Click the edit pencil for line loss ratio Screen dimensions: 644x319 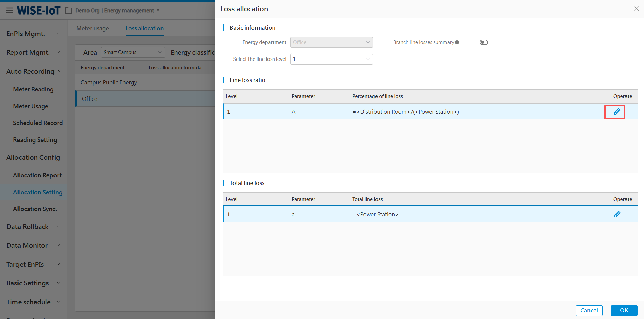tap(617, 112)
